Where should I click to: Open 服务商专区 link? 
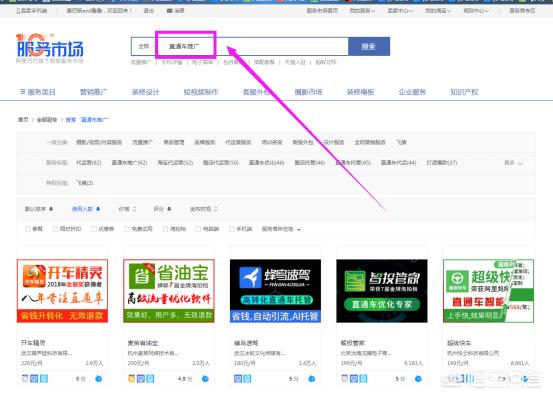tap(522, 11)
